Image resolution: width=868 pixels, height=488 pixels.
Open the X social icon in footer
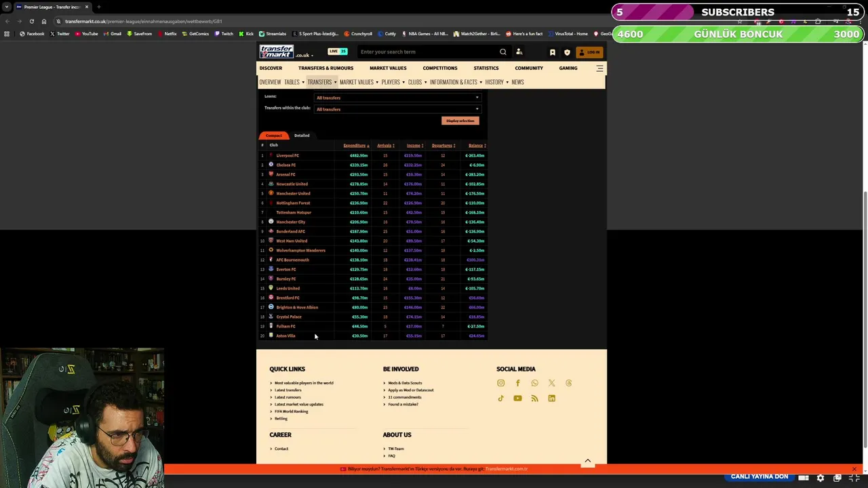(551, 383)
